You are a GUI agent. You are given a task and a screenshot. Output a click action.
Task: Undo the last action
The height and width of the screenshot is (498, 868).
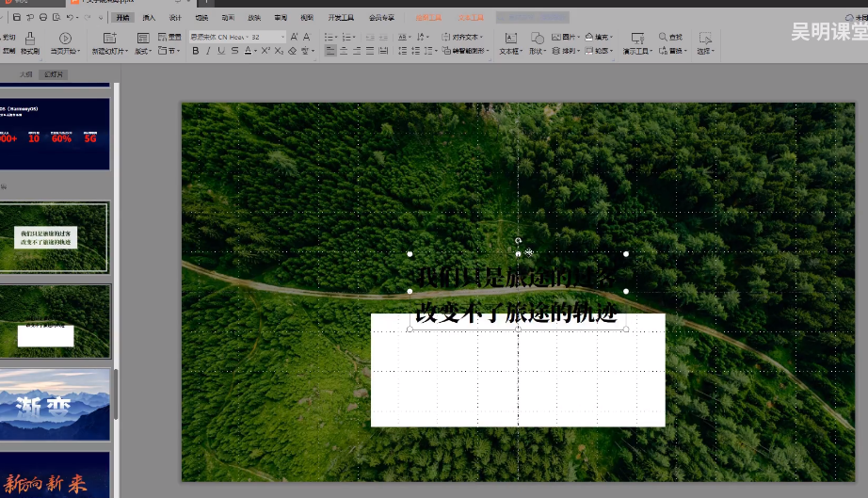pyautogui.click(x=70, y=18)
